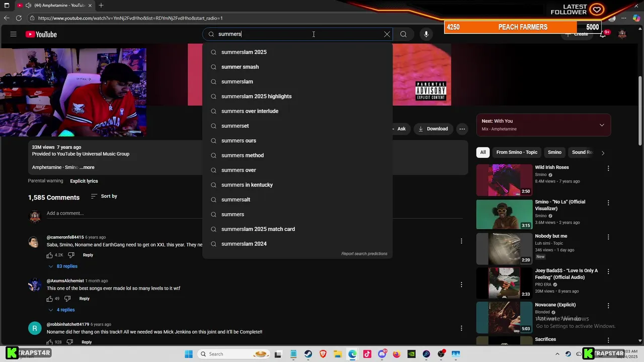Open the YouTube guide hamburger menu
The image size is (644, 362).
point(14,34)
